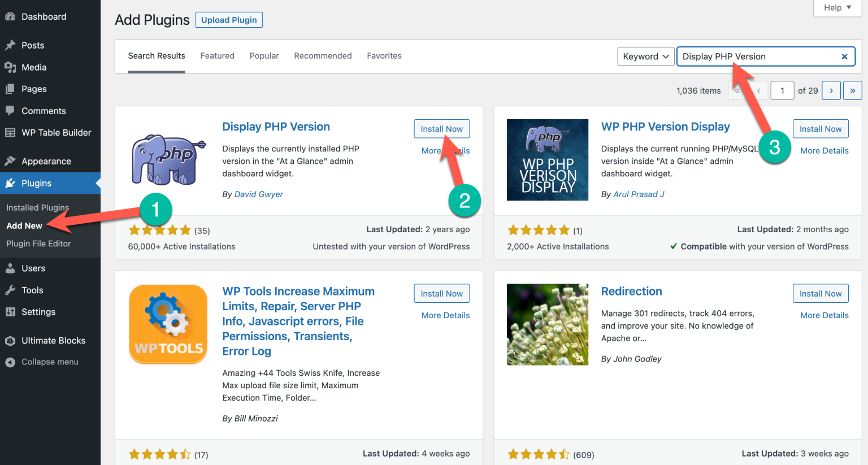The width and height of the screenshot is (868, 465).
Task: Clear the search box with the X icon
Action: tap(844, 57)
